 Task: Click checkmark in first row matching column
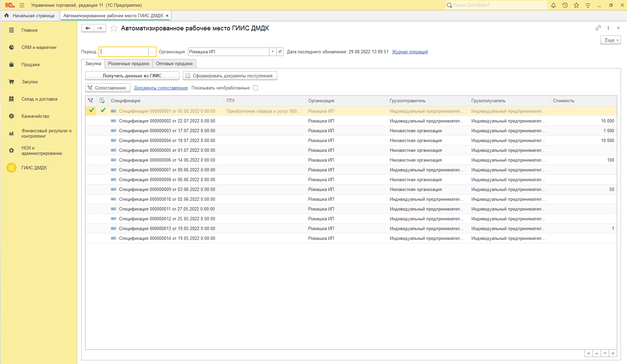click(x=91, y=110)
